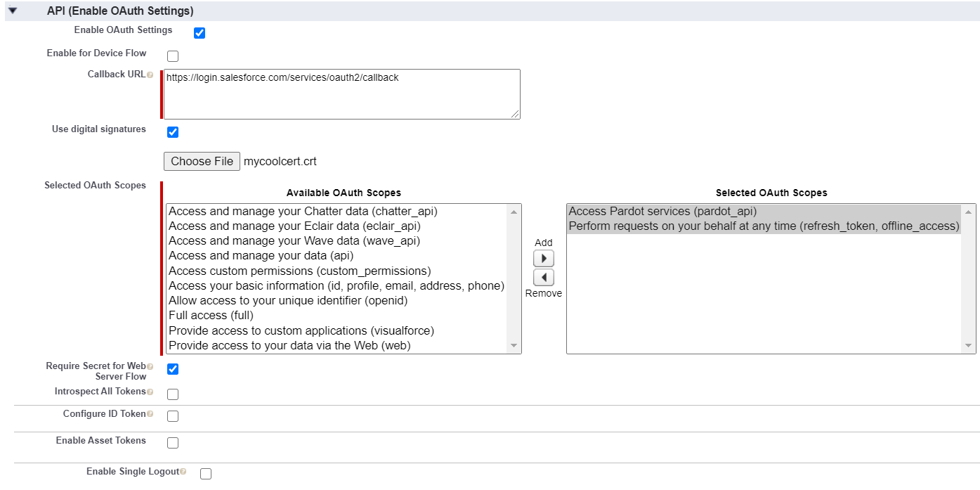
Task: Open help icon for Require Secret for Web Server Flow
Action: pyautogui.click(x=150, y=366)
